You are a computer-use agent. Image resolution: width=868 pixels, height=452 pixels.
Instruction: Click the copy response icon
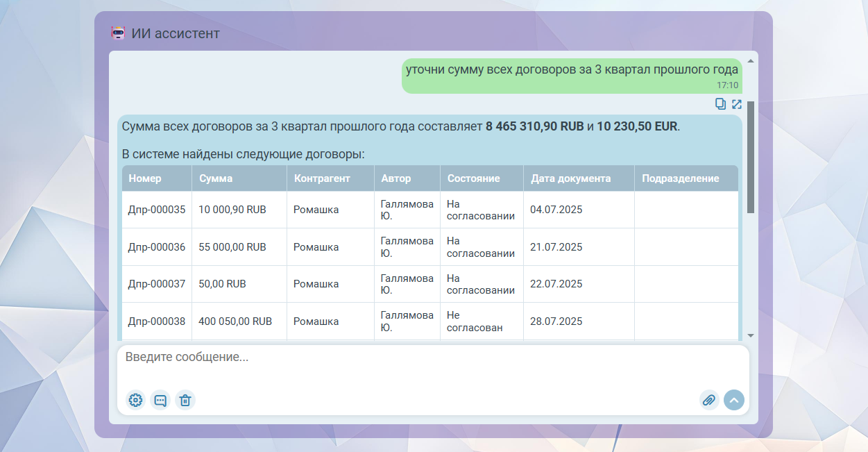[720, 104]
